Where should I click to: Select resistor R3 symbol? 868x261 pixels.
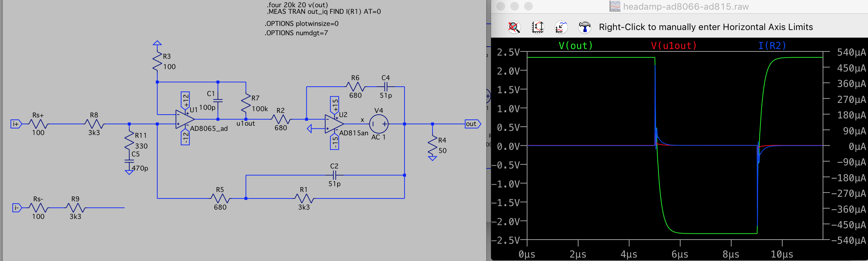pos(157,61)
